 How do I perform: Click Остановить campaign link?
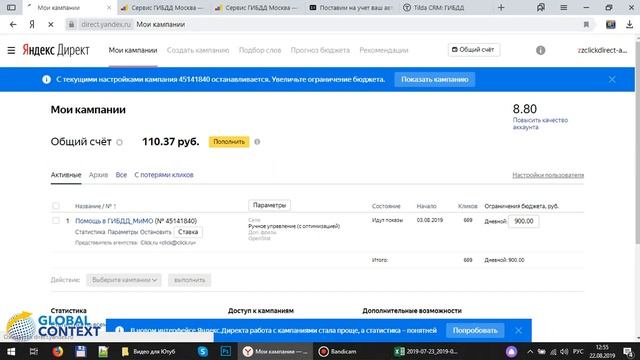pyautogui.click(x=156, y=232)
